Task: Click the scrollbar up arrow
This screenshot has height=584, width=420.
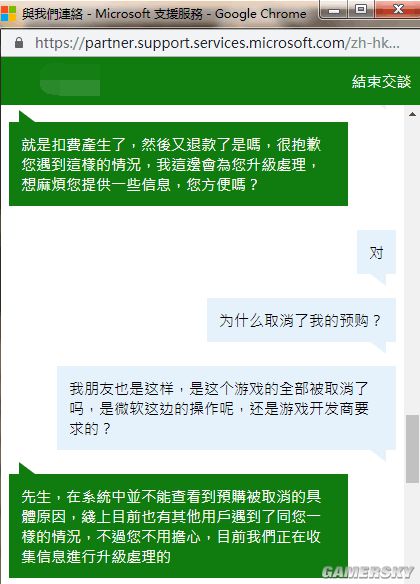Action: tap(412, 114)
